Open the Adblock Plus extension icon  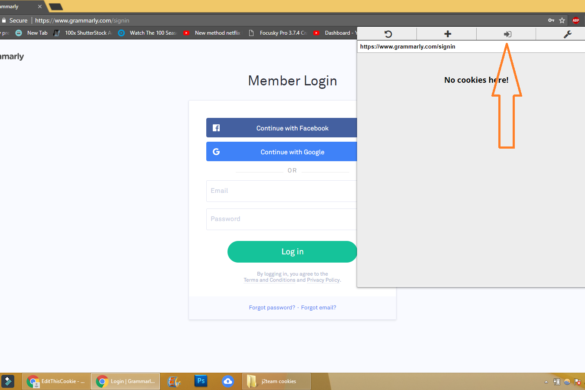tap(576, 21)
